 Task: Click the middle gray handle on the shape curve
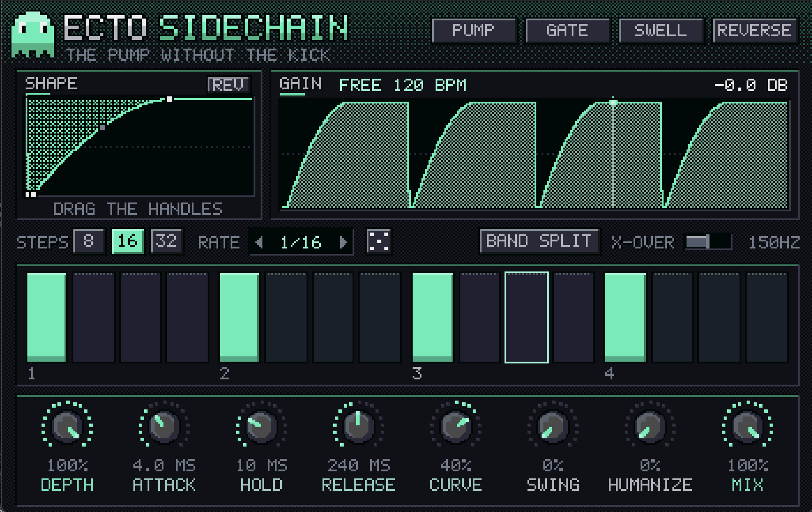click(102, 127)
